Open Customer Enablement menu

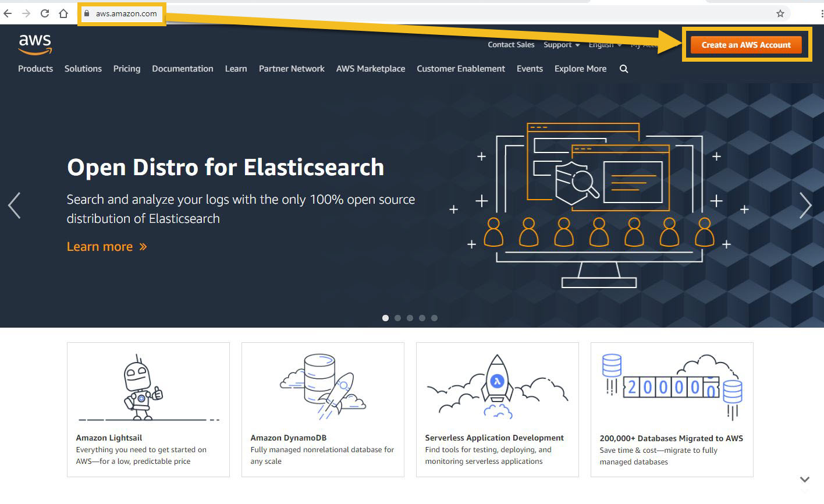(x=461, y=69)
